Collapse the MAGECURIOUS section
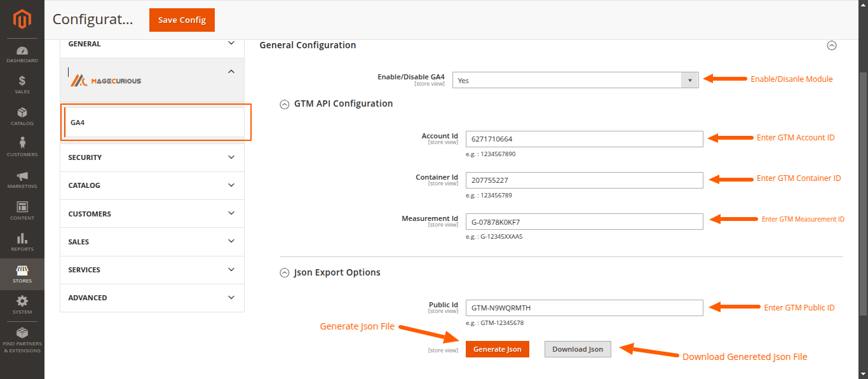 tap(231, 71)
